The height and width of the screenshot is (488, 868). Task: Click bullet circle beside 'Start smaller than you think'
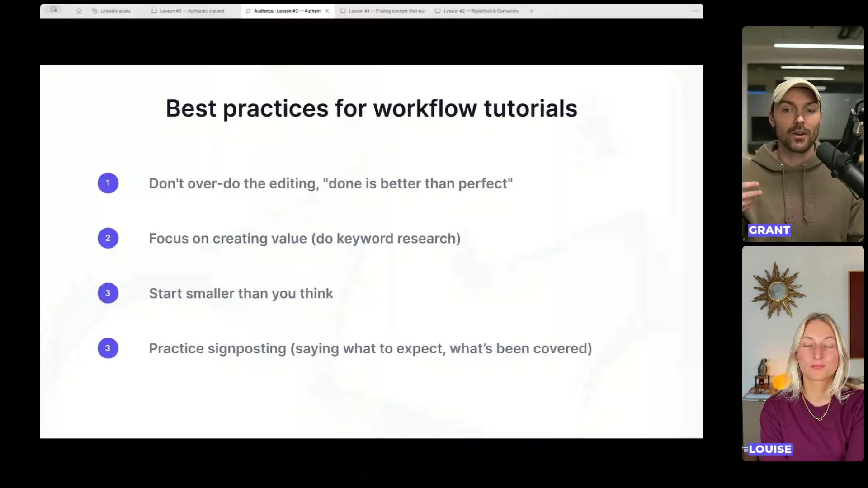108,293
